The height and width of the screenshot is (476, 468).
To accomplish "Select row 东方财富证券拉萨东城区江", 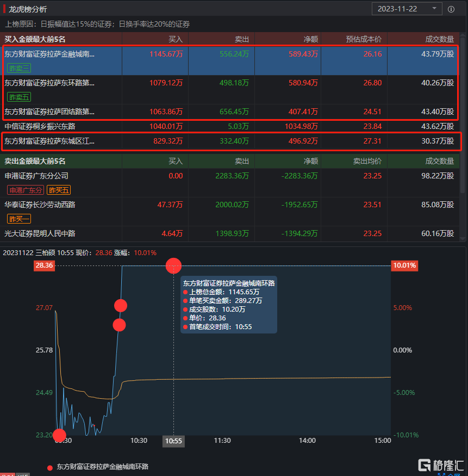I will [x=230, y=141].
